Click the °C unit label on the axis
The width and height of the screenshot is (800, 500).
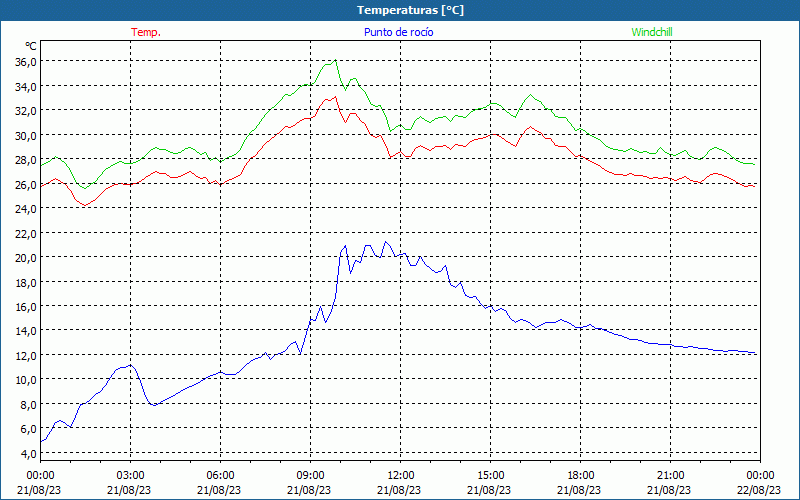[x=31, y=46]
